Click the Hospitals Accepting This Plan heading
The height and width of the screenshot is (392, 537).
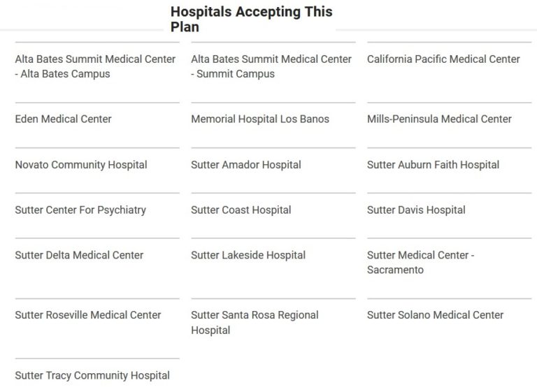tap(251, 20)
